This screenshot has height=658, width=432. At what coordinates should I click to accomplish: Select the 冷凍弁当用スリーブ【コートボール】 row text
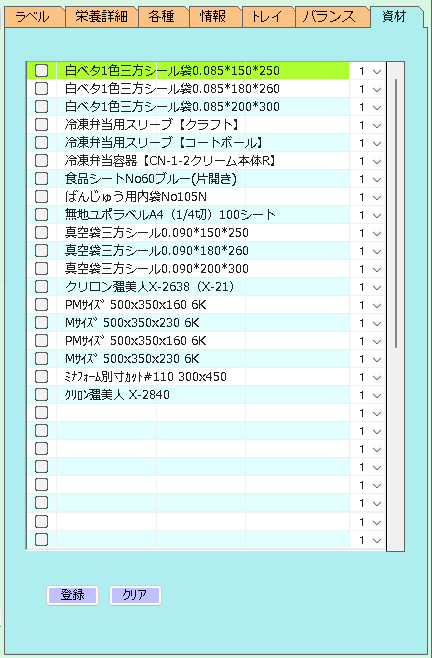165,143
